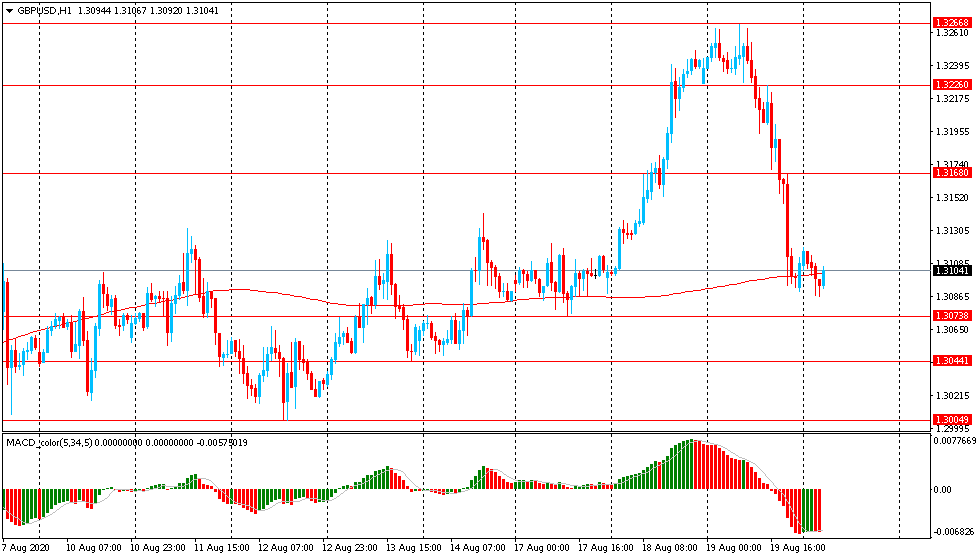Click the 18 Aug 08:00 time label
Image resolution: width=976 pixels, height=559 pixels.
pyautogui.click(x=670, y=548)
